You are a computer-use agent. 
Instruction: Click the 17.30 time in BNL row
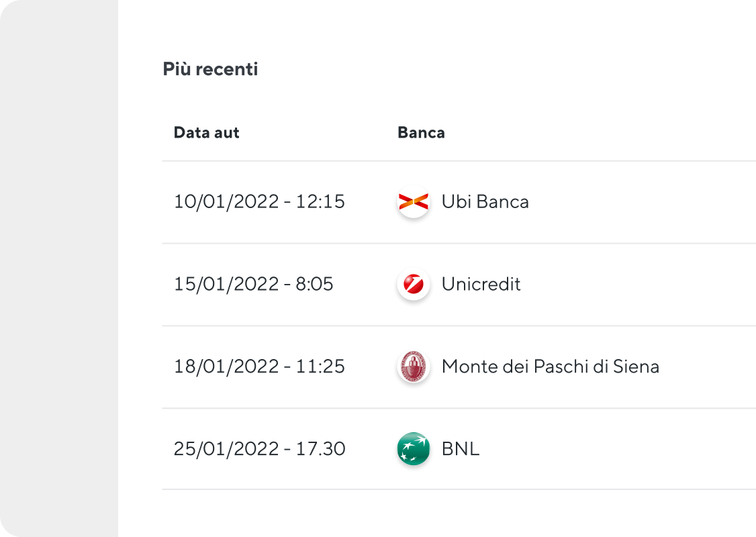321,449
